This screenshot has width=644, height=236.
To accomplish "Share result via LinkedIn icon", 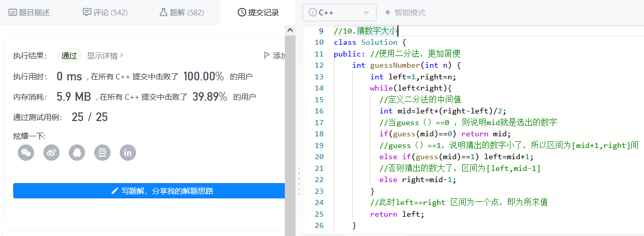I will (128, 152).
